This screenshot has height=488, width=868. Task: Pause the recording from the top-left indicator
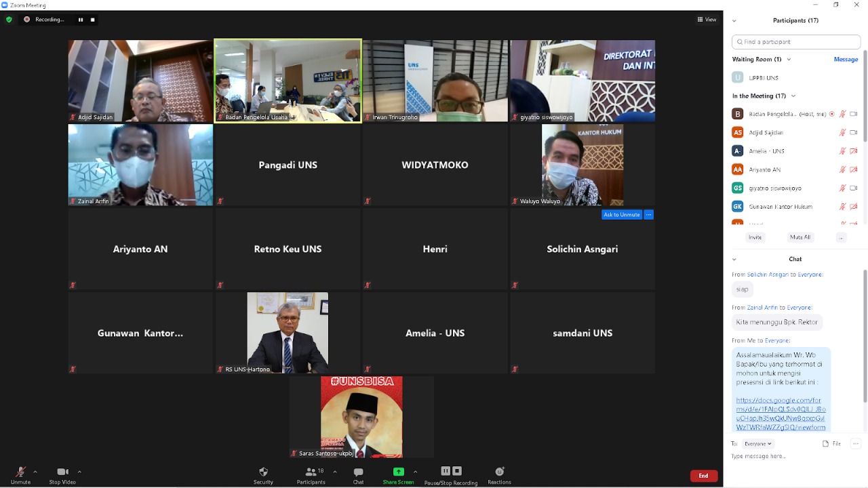(x=81, y=20)
